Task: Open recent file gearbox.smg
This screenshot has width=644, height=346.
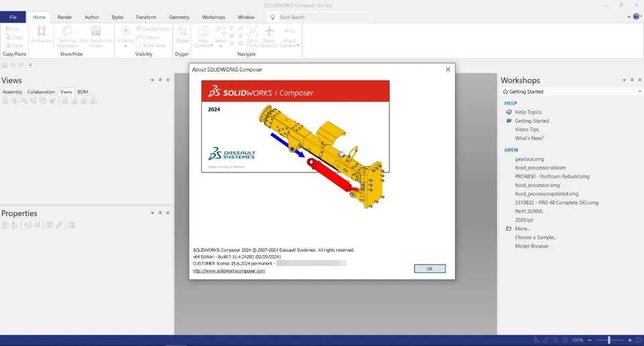Action: (x=529, y=159)
